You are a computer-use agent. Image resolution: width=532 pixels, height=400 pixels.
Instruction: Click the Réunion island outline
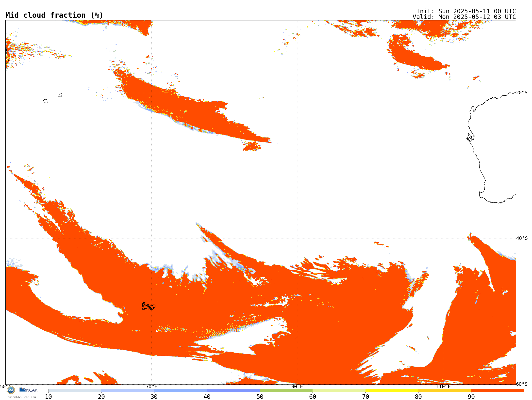click(x=46, y=101)
